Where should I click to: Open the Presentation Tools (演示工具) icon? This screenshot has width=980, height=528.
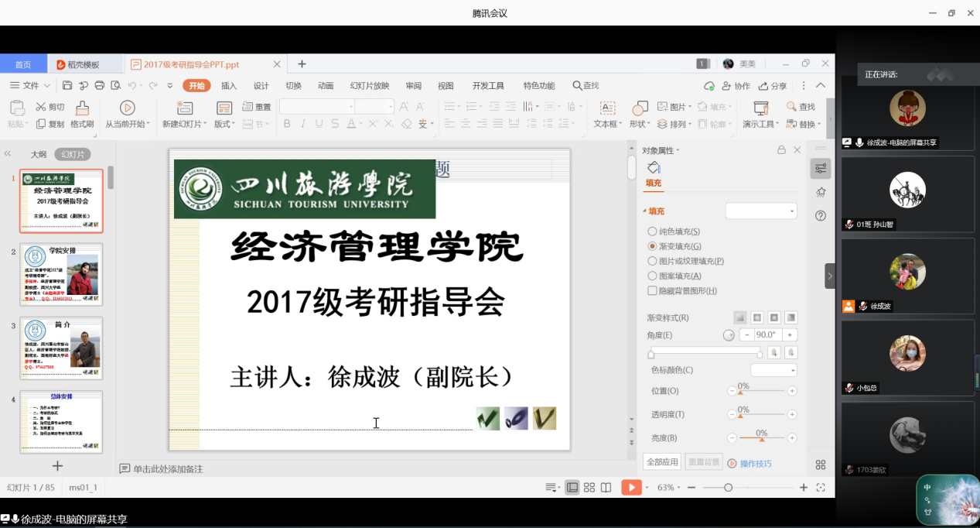761,108
